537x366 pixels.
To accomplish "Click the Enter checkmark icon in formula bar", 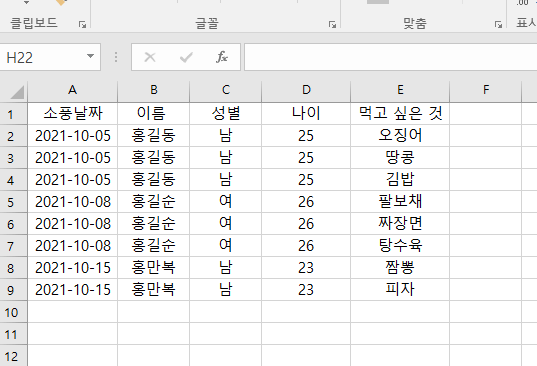I will point(186,57).
